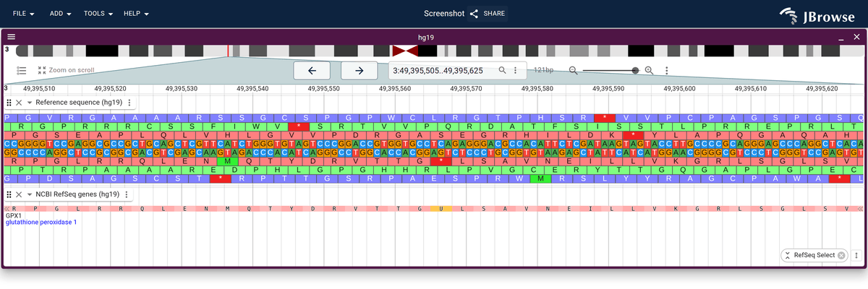Click the SHARE button
The image size is (868, 289).
point(488,14)
